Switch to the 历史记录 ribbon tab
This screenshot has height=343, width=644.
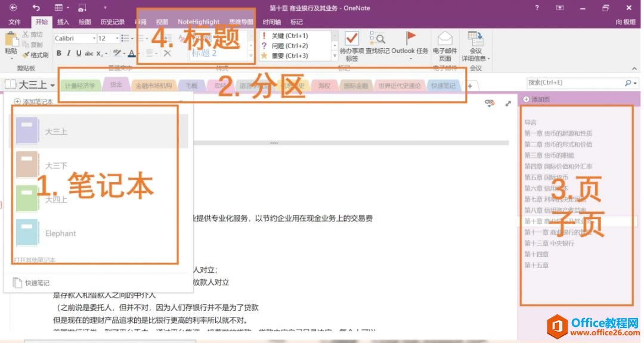pyautogui.click(x=113, y=22)
